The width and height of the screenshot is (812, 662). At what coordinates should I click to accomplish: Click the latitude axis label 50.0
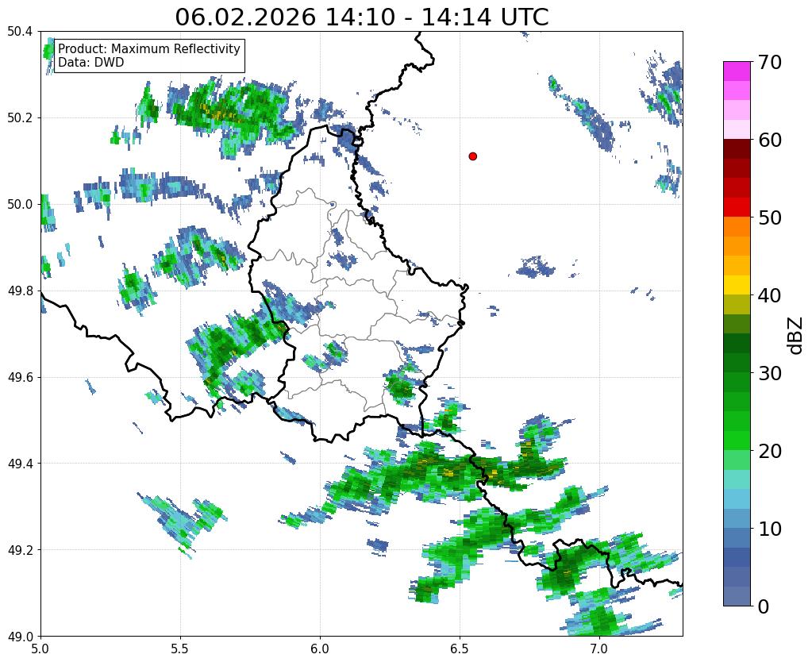pos(20,205)
